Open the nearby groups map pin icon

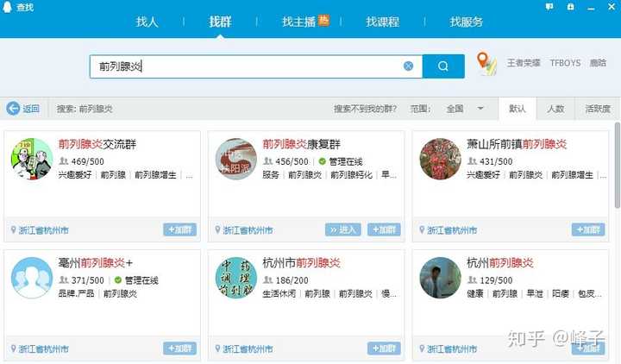click(x=486, y=63)
